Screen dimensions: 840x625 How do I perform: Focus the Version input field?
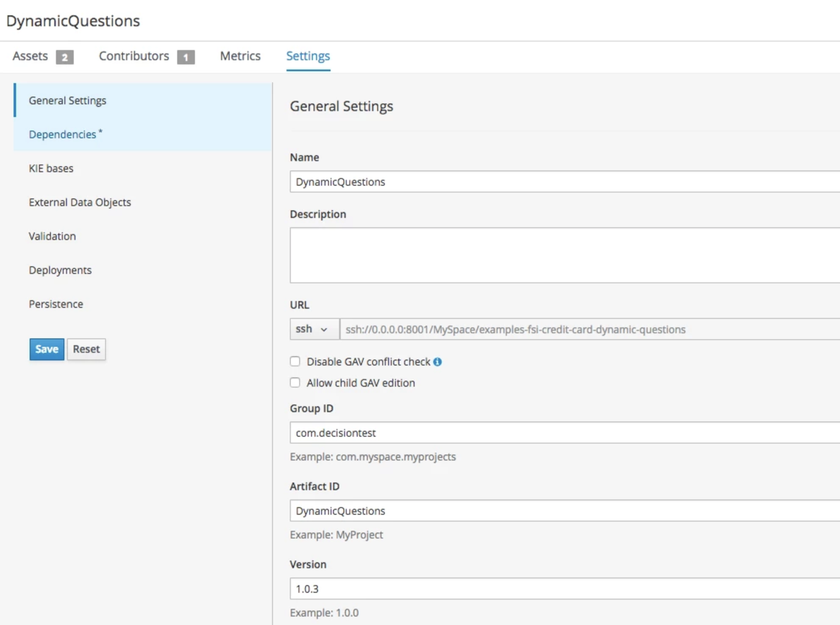pyautogui.click(x=564, y=589)
